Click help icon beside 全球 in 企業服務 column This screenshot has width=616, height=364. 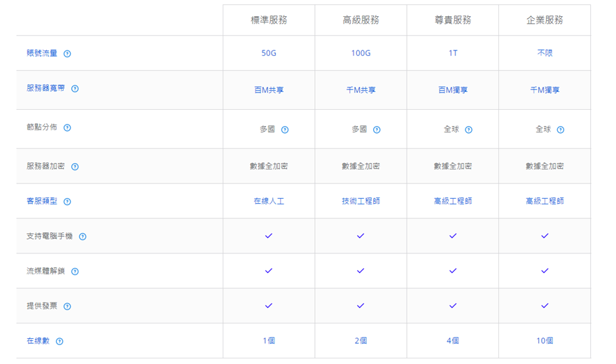[560, 129]
